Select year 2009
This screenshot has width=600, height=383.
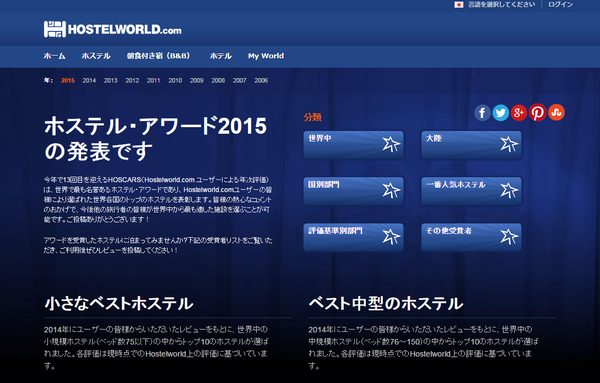pyautogui.click(x=197, y=80)
